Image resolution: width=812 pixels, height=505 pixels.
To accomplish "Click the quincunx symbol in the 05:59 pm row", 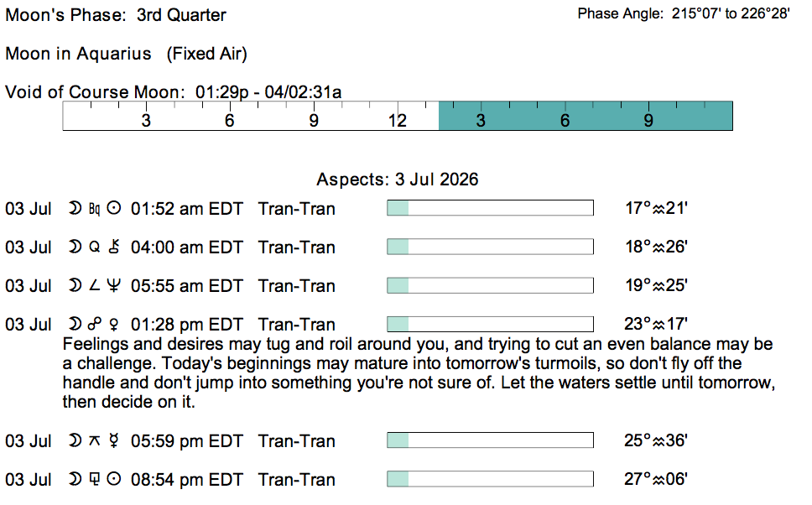I will (94, 440).
